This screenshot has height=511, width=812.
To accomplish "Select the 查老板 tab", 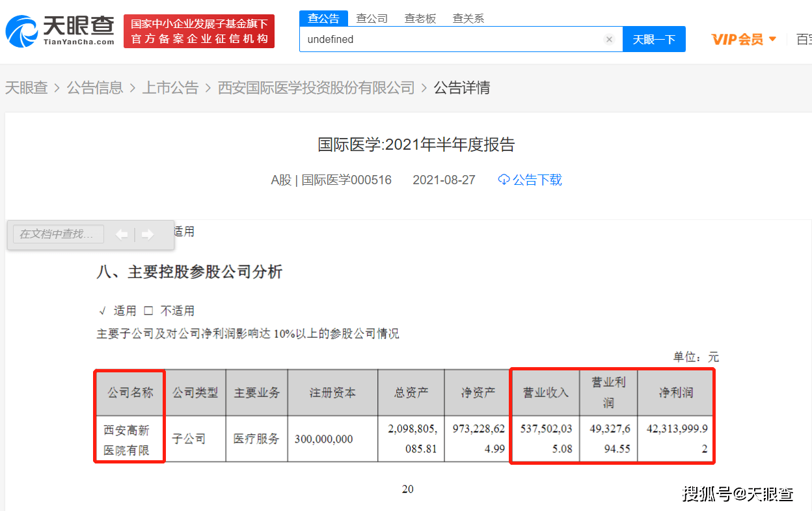I will [420, 18].
